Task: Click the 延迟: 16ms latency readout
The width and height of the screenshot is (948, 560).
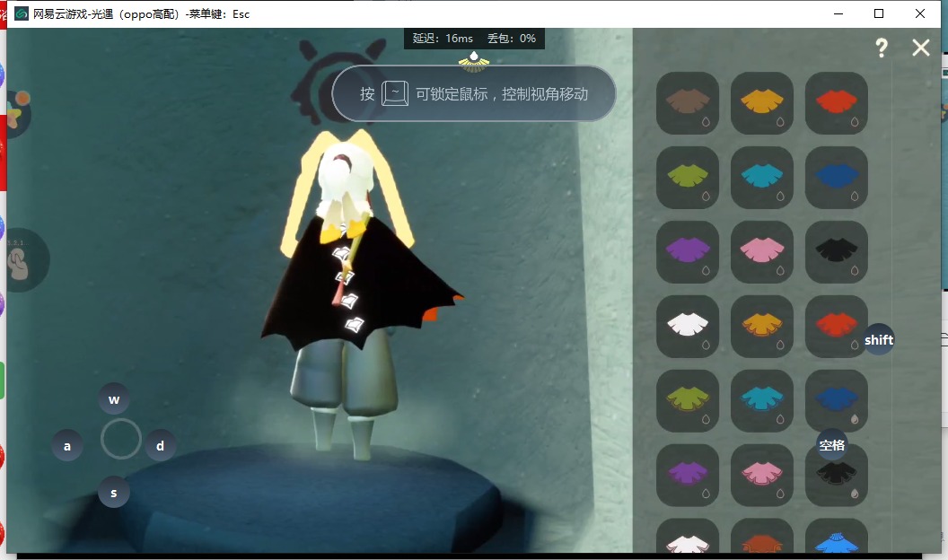Action: click(443, 39)
